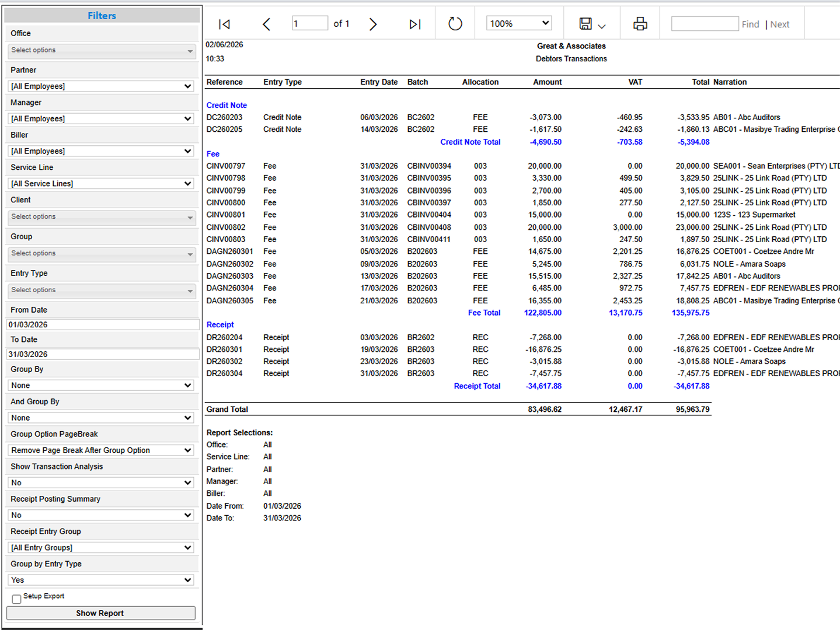This screenshot has height=630, width=840.
Task: Click the Credit Note group heading
Action: pos(226,106)
